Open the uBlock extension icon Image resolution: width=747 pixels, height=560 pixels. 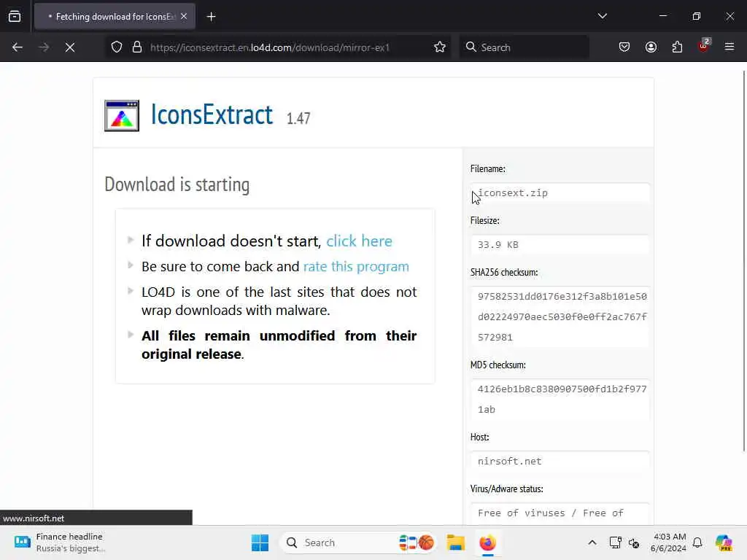(704, 47)
